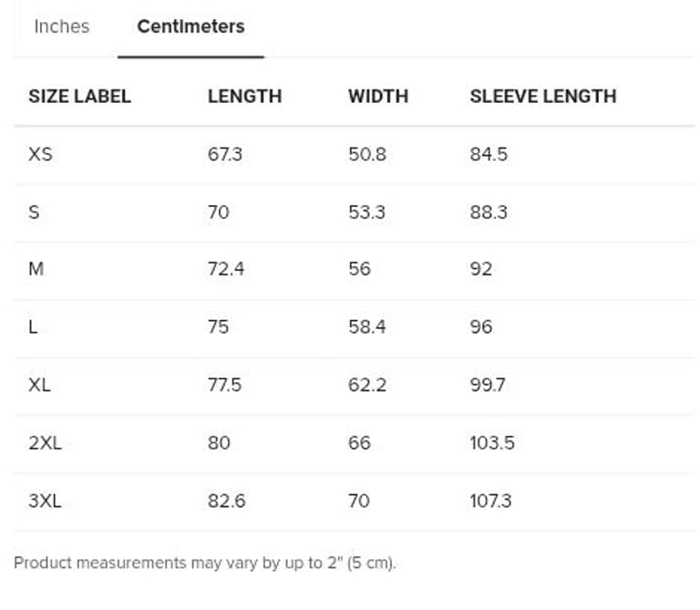Select the Centimeters tab
Image resolution: width=700 pixels, height=610 pixels.
click(x=190, y=26)
